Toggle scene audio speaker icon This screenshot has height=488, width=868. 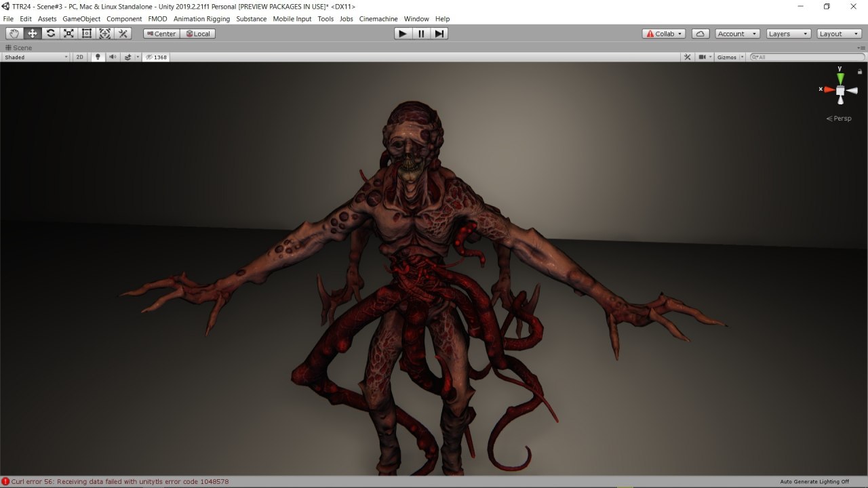pyautogui.click(x=113, y=57)
